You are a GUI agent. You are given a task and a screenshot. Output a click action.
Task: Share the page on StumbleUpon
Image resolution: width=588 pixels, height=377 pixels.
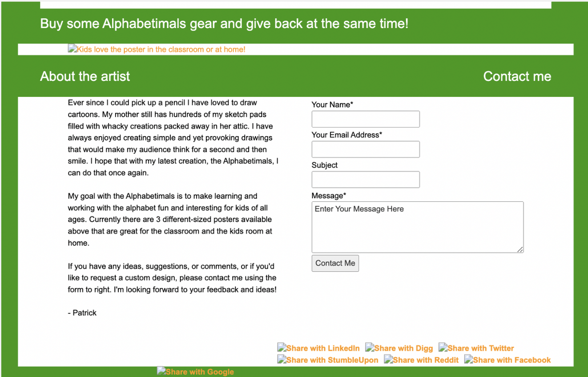pos(328,360)
